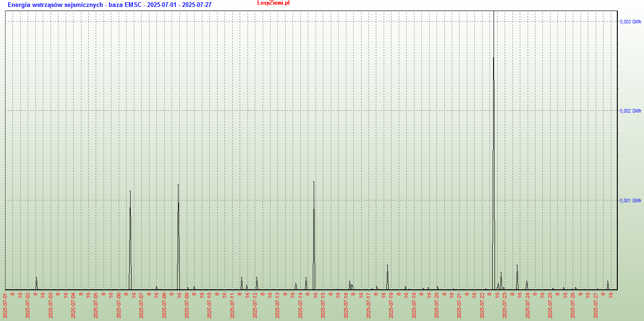Click the LosyZiemi.pl link at top
This screenshot has width=644, height=321.
pyautogui.click(x=273, y=3)
